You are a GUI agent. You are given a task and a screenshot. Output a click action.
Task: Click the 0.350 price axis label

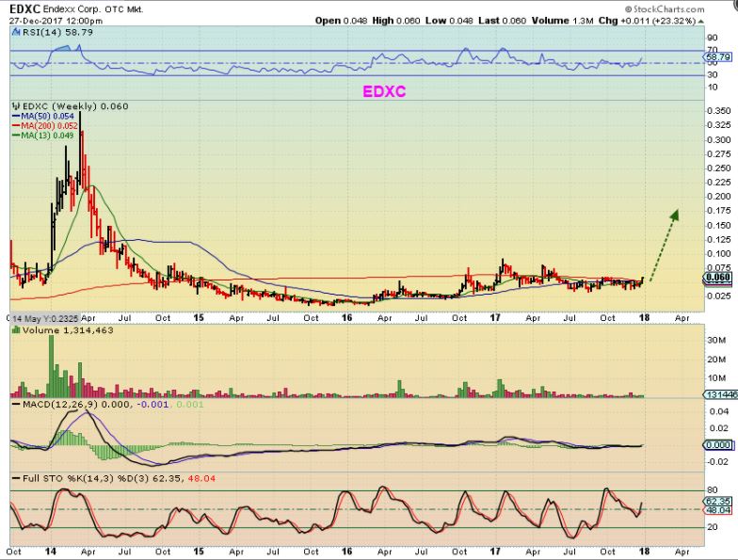click(x=719, y=111)
